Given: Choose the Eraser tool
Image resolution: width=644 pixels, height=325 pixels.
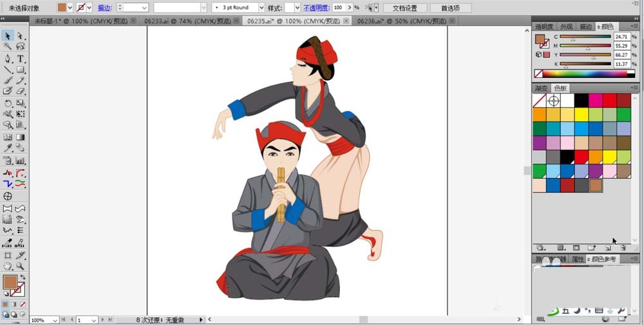Looking at the screenshot, I should 20,92.
